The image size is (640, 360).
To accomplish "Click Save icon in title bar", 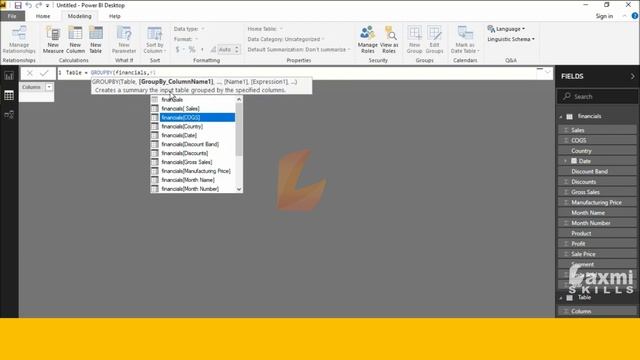I will (18, 5).
